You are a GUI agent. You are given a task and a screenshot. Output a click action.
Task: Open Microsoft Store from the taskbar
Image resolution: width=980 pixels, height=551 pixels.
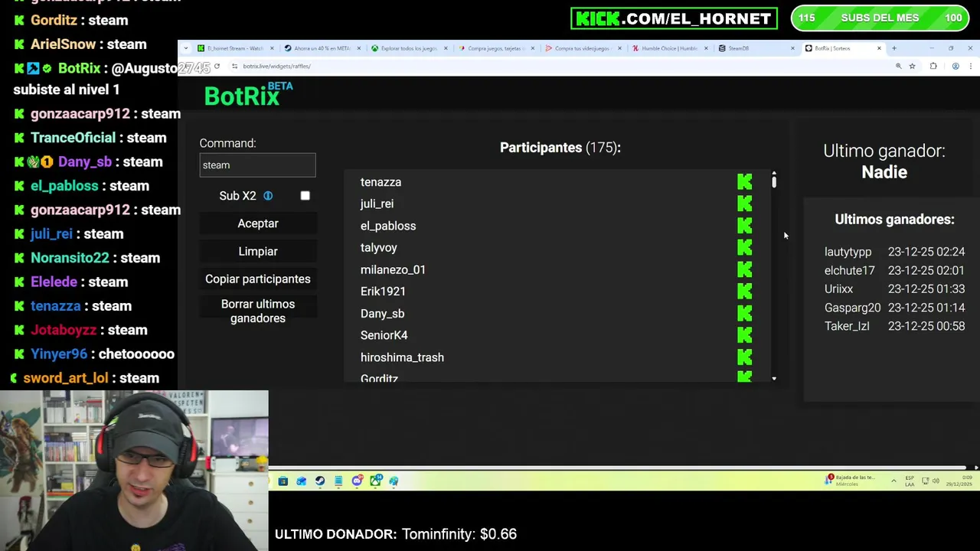[x=283, y=481]
